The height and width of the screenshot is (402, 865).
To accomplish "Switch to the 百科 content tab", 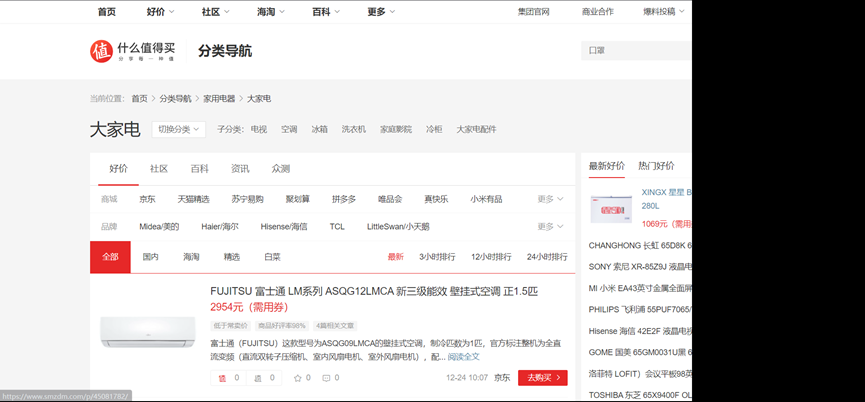I will tap(200, 169).
